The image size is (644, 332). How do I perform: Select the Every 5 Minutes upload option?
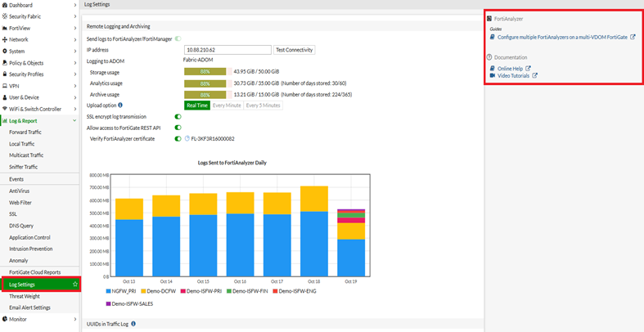point(263,105)
